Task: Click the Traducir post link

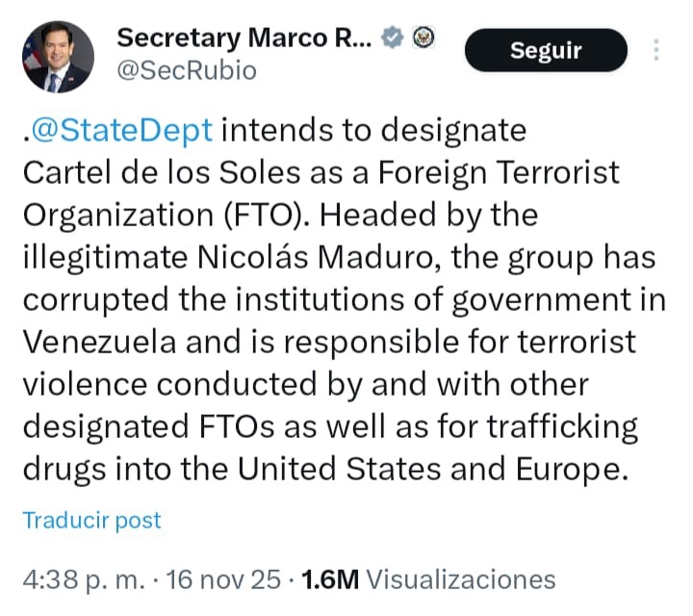Action: coord(92,521)
